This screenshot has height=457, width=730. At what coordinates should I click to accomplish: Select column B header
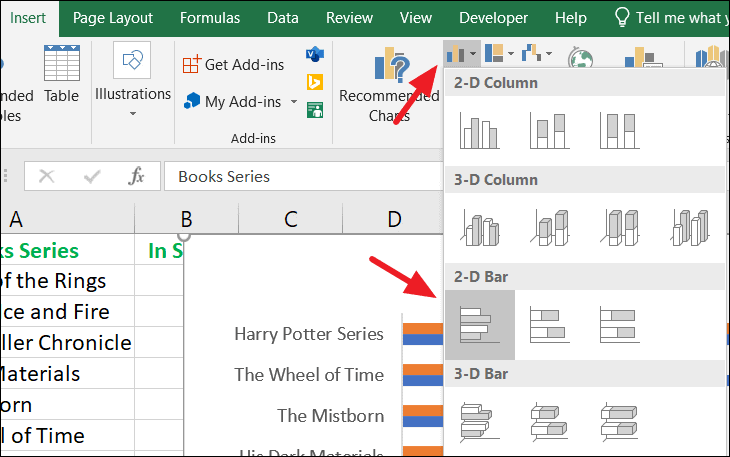[x=186, y=219]
